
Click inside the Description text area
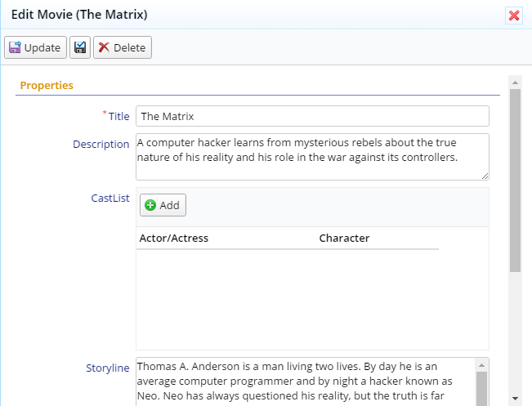(x=312, y=156)
